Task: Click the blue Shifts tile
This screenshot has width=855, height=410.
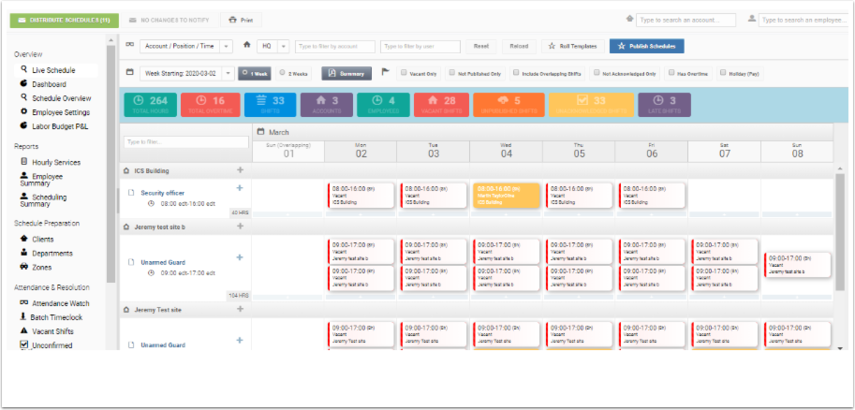Action: (270, 105)
